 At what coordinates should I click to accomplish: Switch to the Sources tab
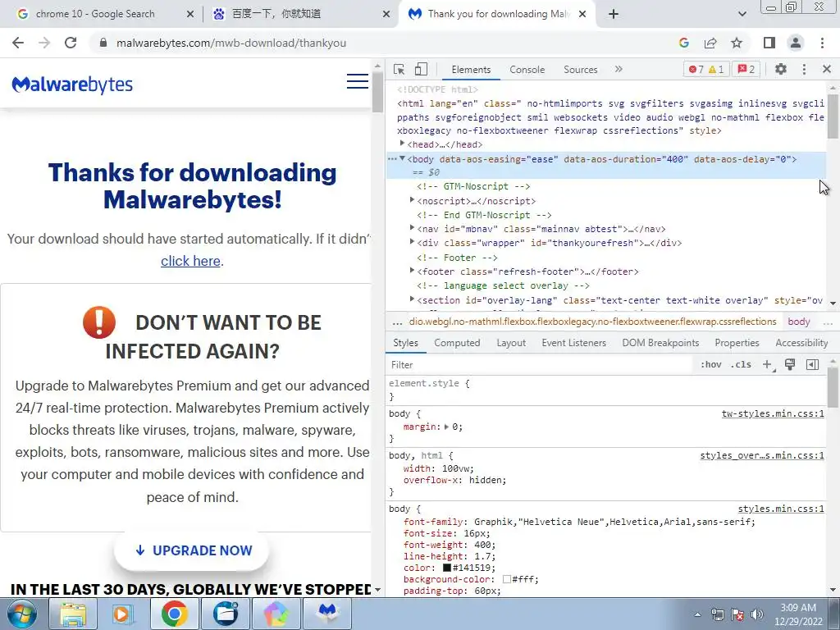(x=580, y=70)
